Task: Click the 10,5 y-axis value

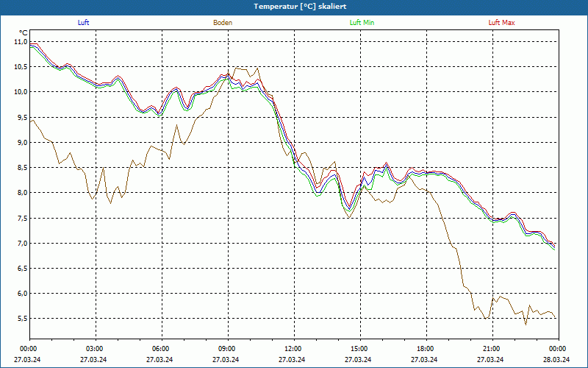Action: tap(21, 67)
